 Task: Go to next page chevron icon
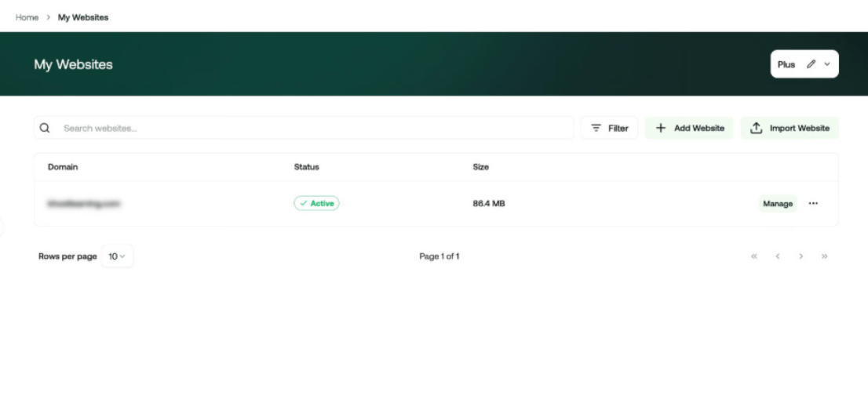(x=801, y=256)
